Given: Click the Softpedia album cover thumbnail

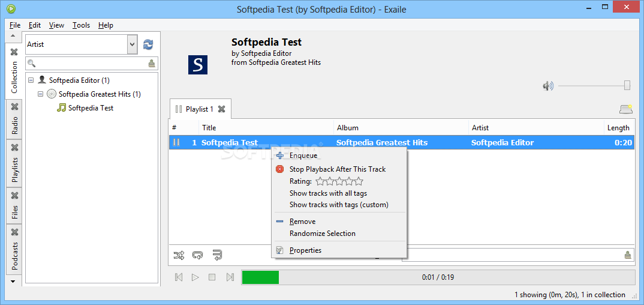Looking at the screenshot, I should 198,64.
